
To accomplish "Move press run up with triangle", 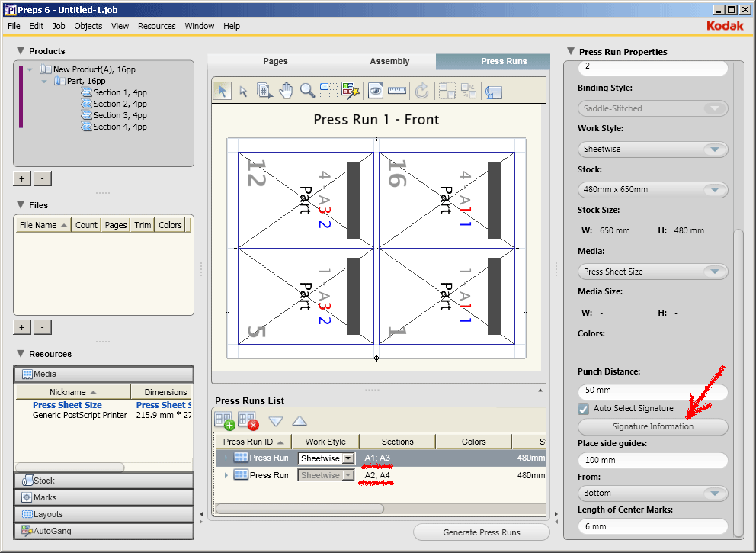I will coord(300,421).
